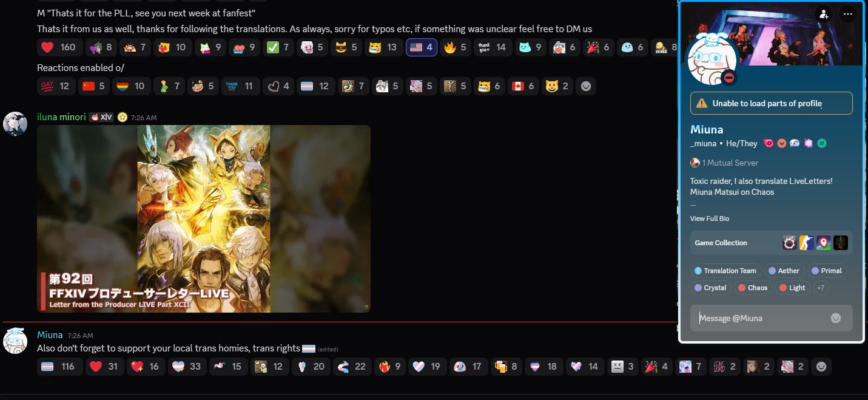This screenshot has height=400, width=868.
Task: Toggle the red heart reaction with 31
Action: (x=105, y=367)
